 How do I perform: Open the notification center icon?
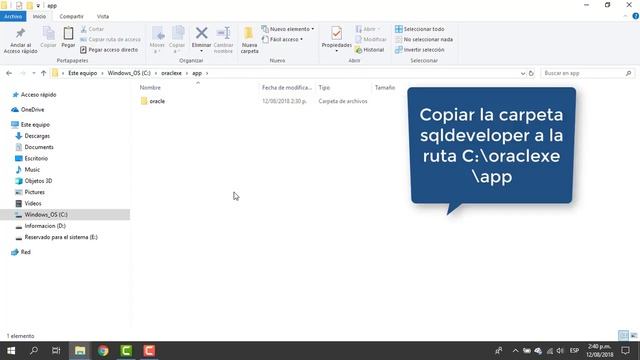point(625,351)
